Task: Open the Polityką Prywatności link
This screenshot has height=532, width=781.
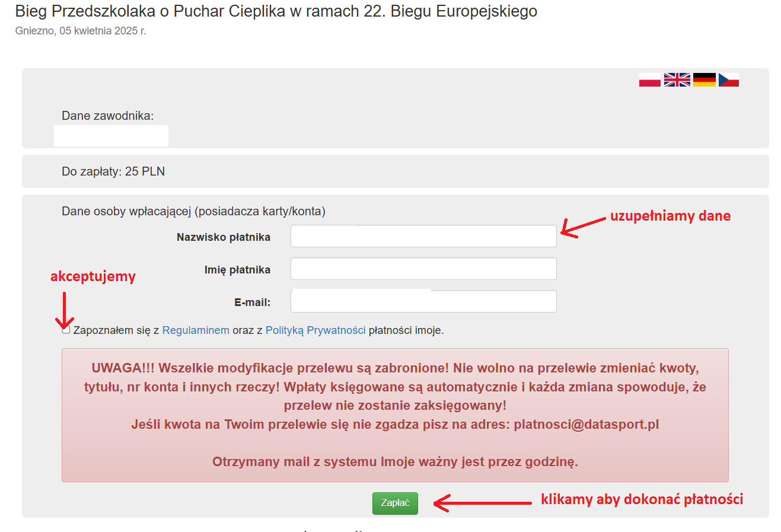Action: [315, 330]
